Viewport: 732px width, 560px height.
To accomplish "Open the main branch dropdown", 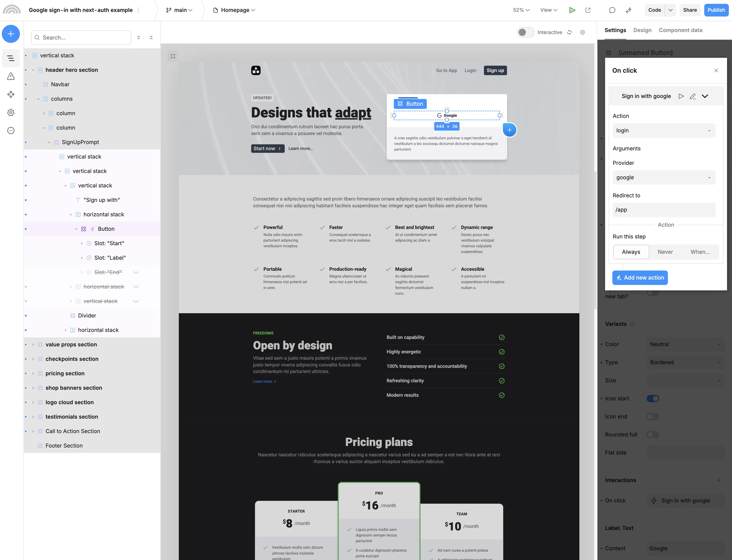I will pyautogui.click(x=179, y=10).
